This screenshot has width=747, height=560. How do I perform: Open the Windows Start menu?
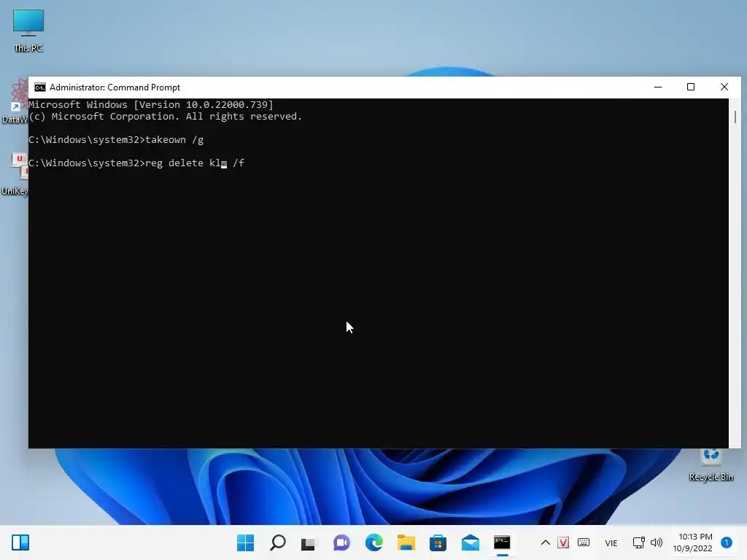pyautogui.click(x=245, y=542)
